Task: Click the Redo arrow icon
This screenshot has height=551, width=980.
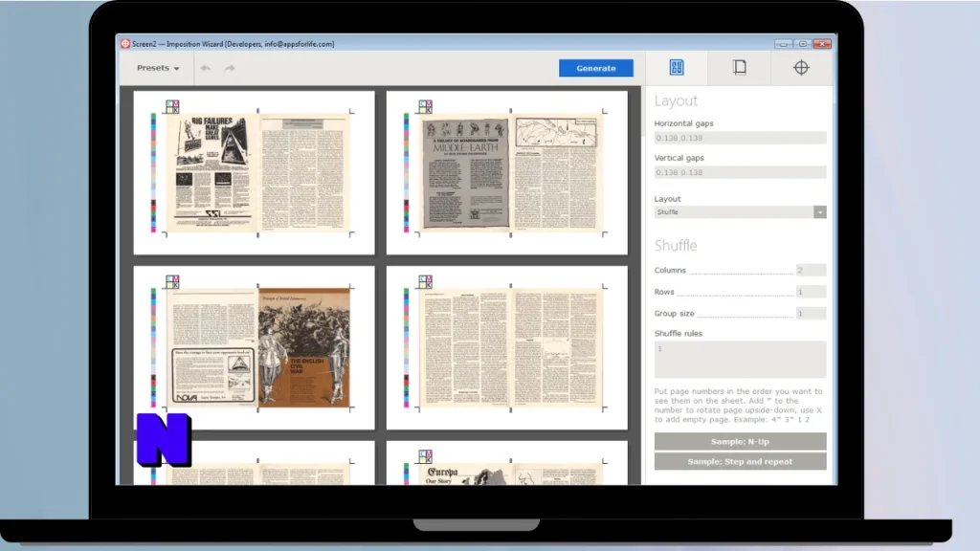Action: click(230, 68)
